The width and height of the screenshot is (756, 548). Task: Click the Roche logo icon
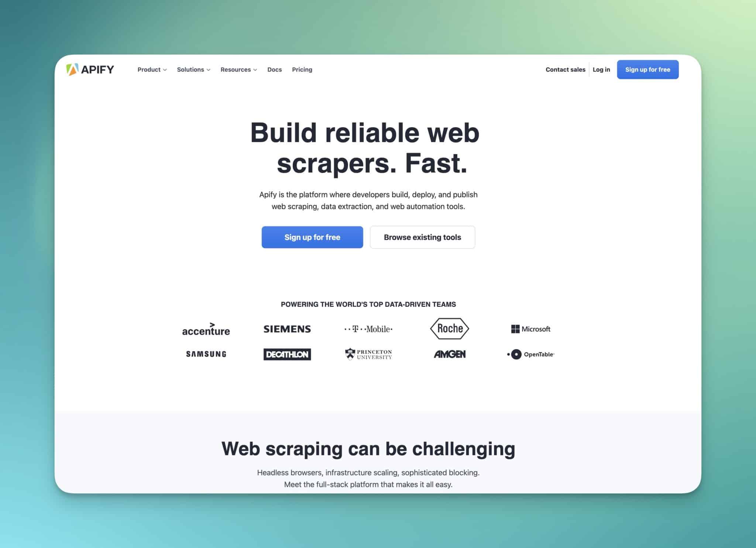[x=450, y=329]
